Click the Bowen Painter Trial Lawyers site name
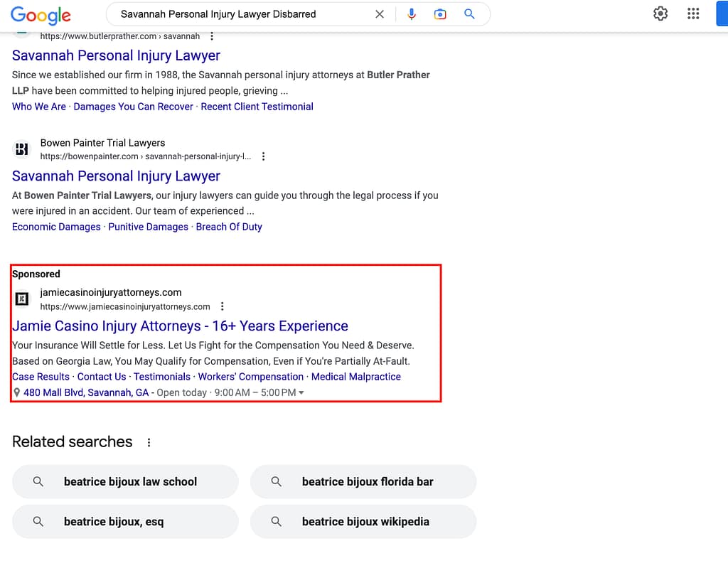Viewport: 728px width, 563px height. click(x=102, y=143)
